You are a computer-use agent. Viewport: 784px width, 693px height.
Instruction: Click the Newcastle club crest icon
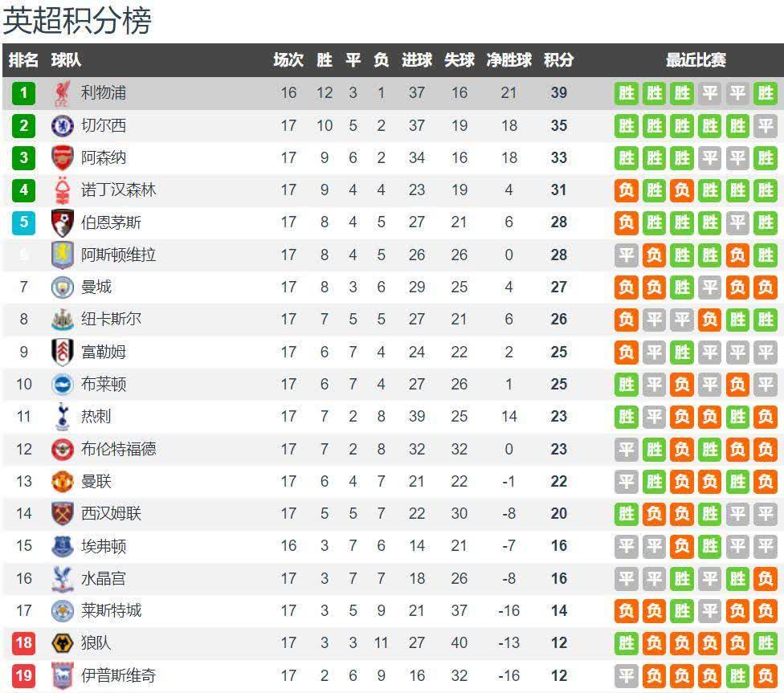(x=62, y=320)
